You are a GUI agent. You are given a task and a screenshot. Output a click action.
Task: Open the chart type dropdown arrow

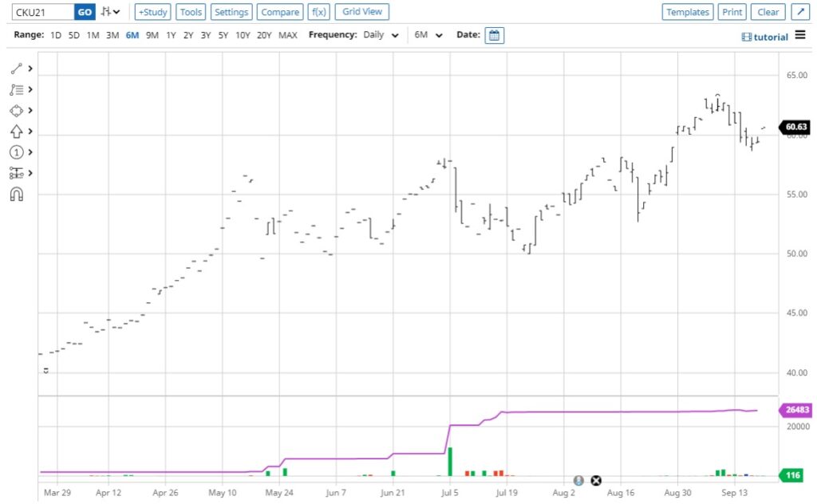[x=116, y=11]
